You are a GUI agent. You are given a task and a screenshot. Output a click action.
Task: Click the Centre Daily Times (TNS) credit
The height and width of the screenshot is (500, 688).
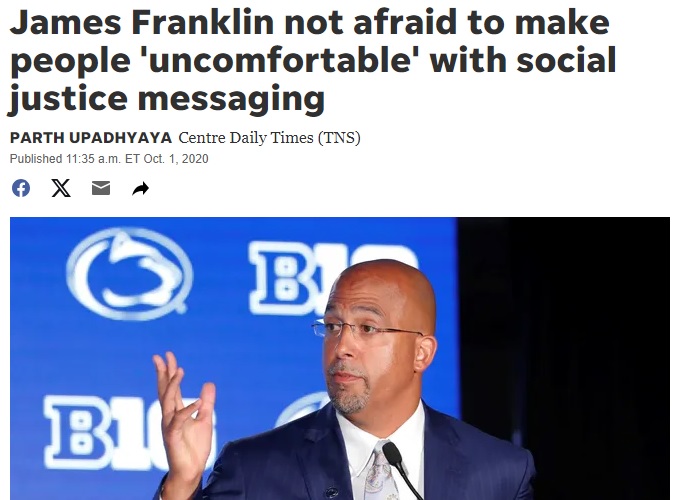coord(269,138)
